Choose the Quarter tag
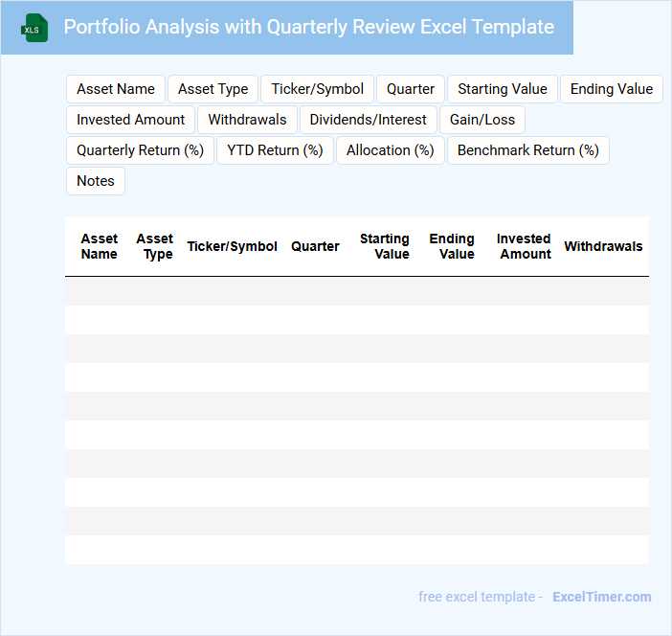The image size is (672, 636). tap(411, 89)
